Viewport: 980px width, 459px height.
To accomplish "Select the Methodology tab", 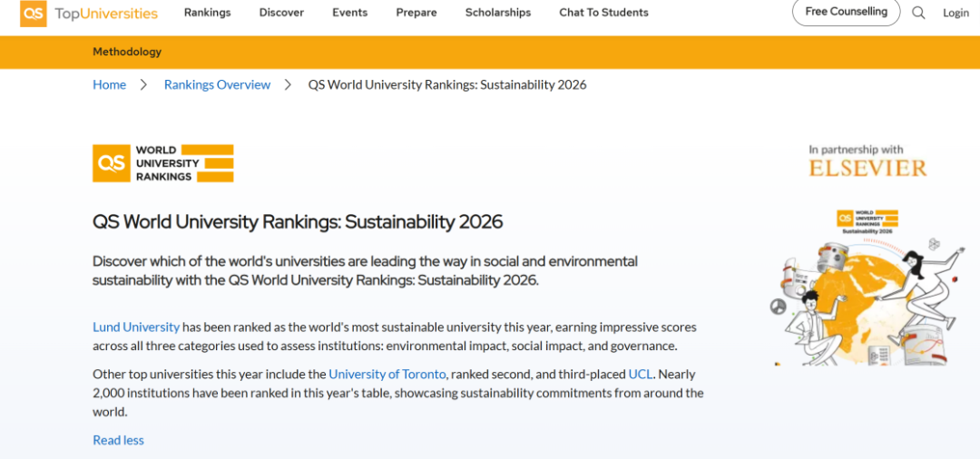I will pyautogui.click(x=127, y=53).
